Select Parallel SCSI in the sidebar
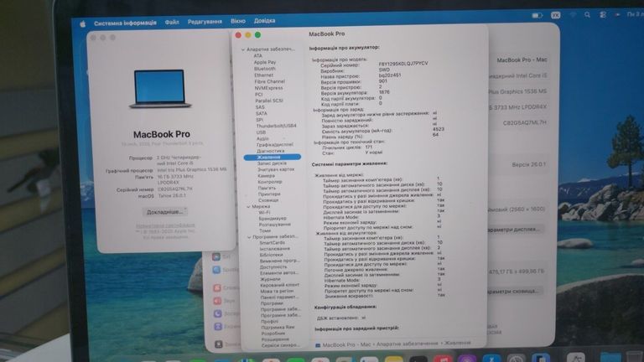The image size is (644, 362). pos(269,101)
